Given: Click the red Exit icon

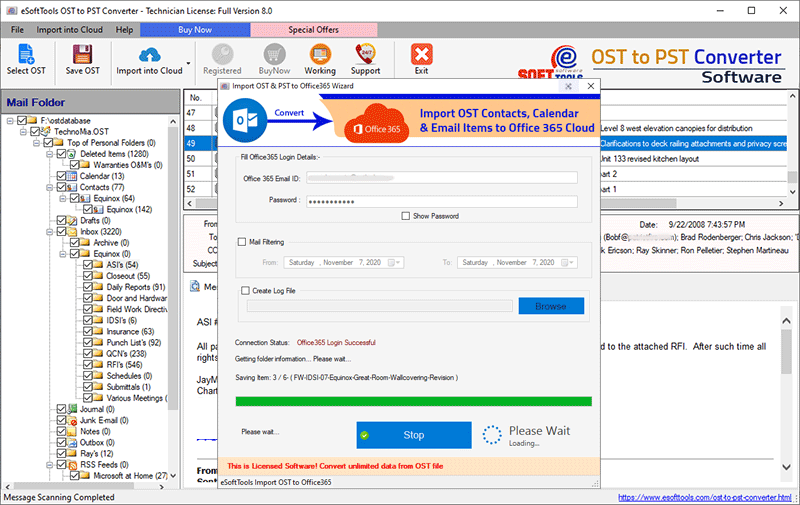Looking at the screenshot, I should (x=421, y=57).
